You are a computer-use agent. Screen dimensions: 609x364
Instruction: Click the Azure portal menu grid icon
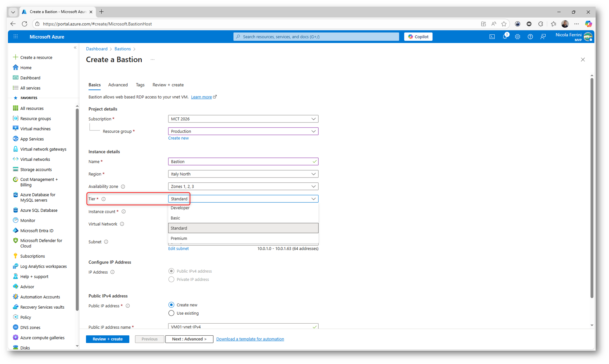tap(16, 37)
